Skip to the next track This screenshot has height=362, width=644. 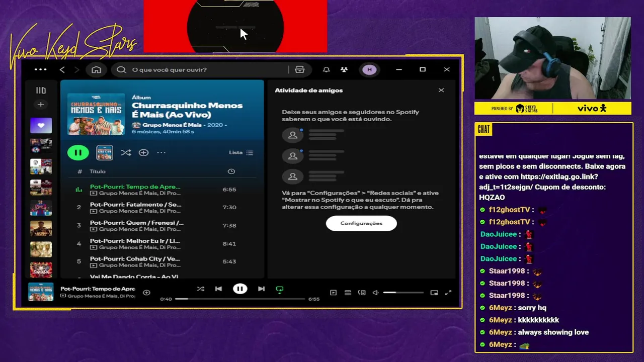coord(261,289)
